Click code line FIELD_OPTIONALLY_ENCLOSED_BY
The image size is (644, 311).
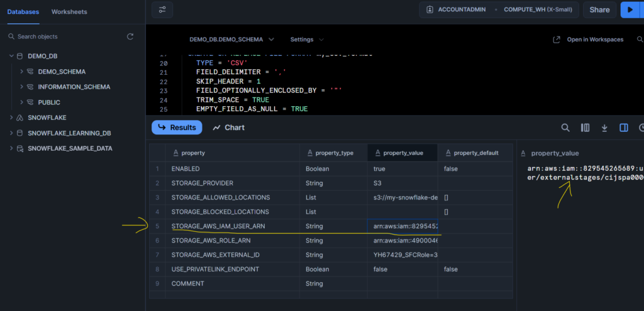[269, 90]
